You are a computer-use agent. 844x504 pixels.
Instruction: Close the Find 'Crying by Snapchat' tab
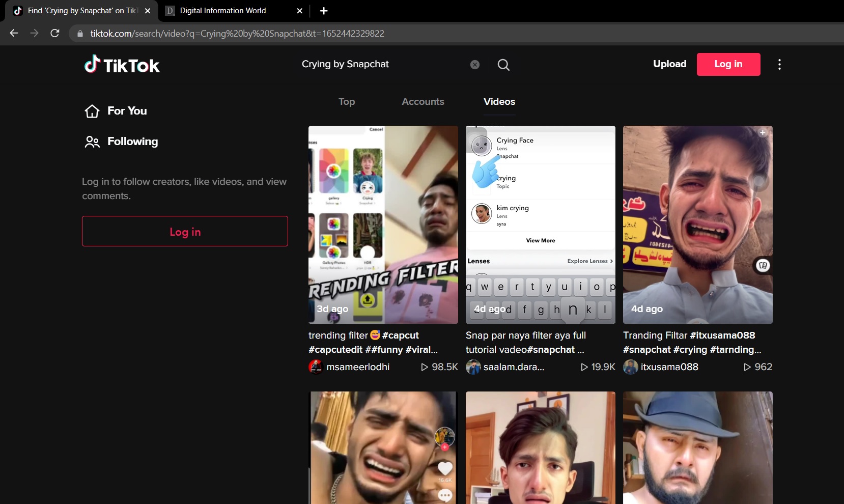(148, 11)
